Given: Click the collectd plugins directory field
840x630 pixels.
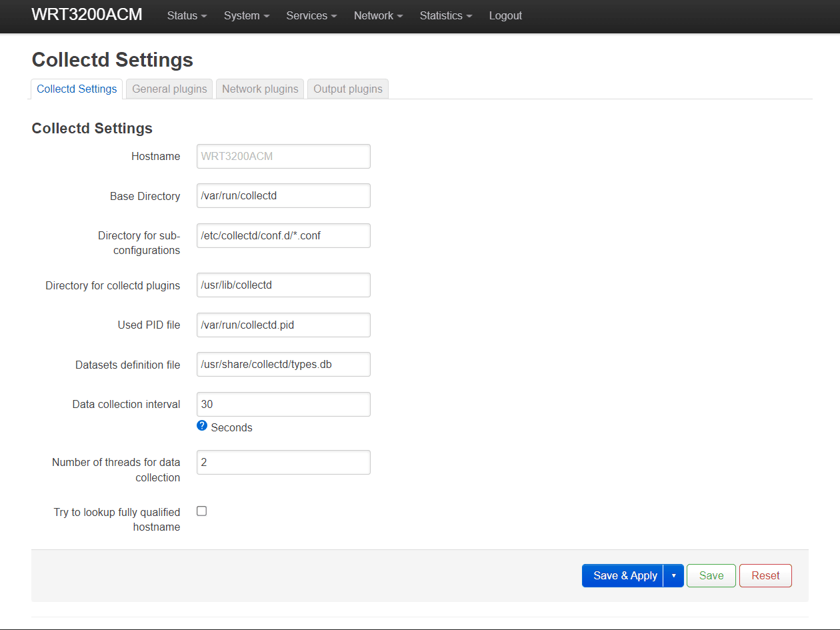Looking at the screenshot, I should click(x=283, y=285).
